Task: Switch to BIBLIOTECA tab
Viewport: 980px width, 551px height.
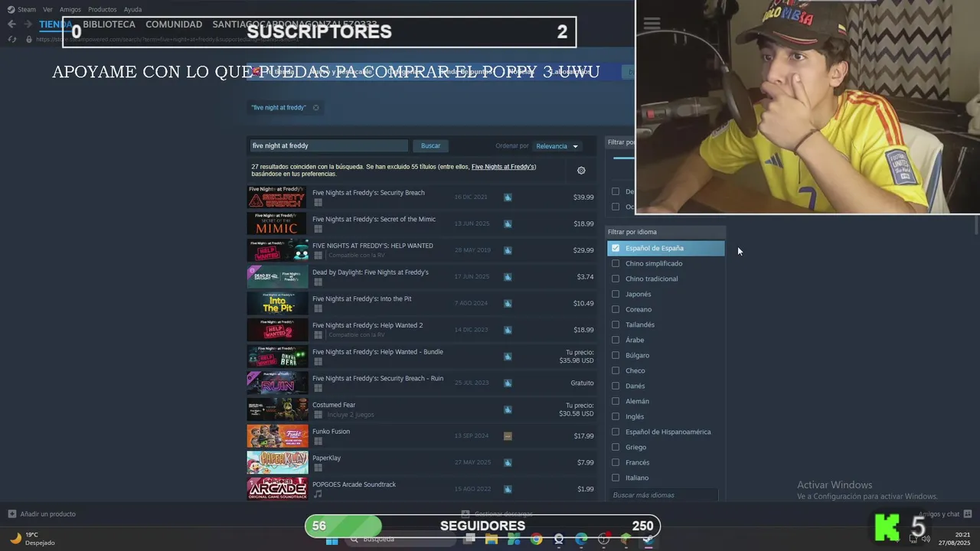Action: pyautogui.click(x=109, y=24)
